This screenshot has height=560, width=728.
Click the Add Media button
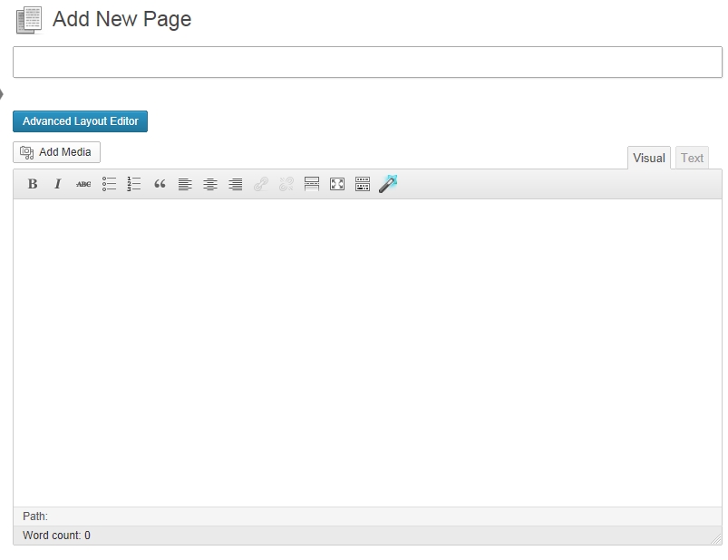pos(56,152)
